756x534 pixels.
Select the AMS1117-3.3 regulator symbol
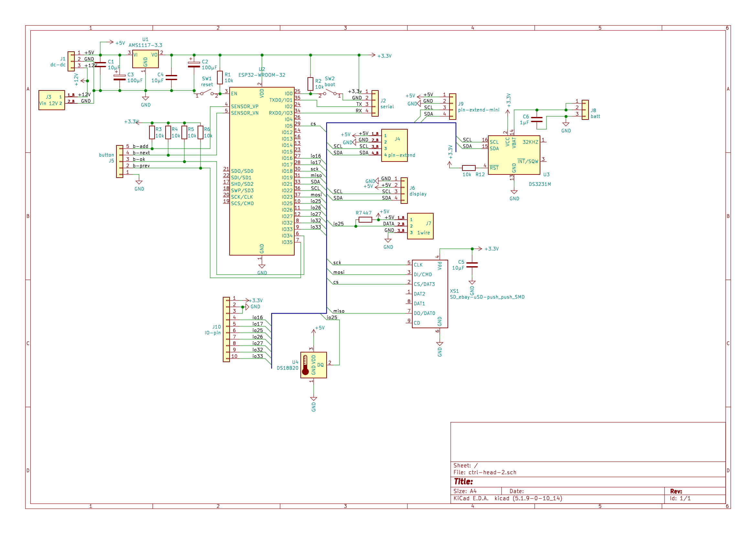pos(145,59)
